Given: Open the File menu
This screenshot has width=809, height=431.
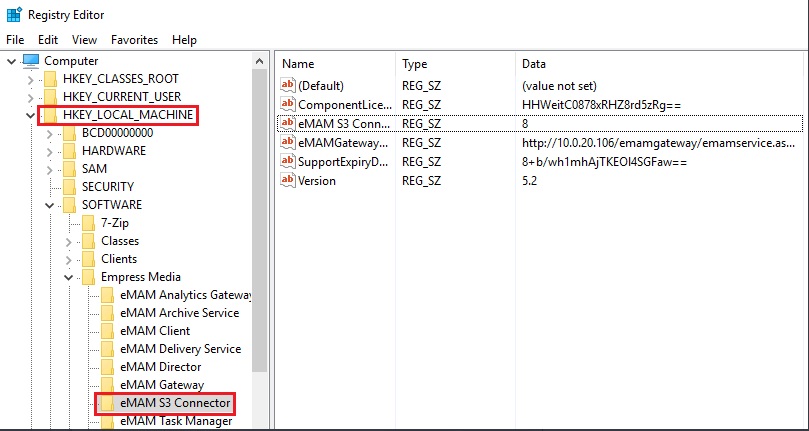Looking at the screenshot, I should [x=15, y=40].
